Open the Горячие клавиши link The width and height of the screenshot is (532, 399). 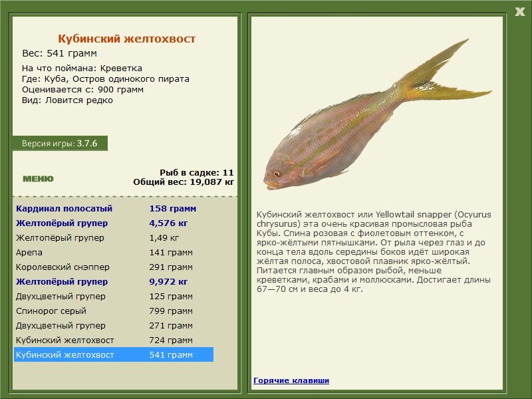pos(291,380)
